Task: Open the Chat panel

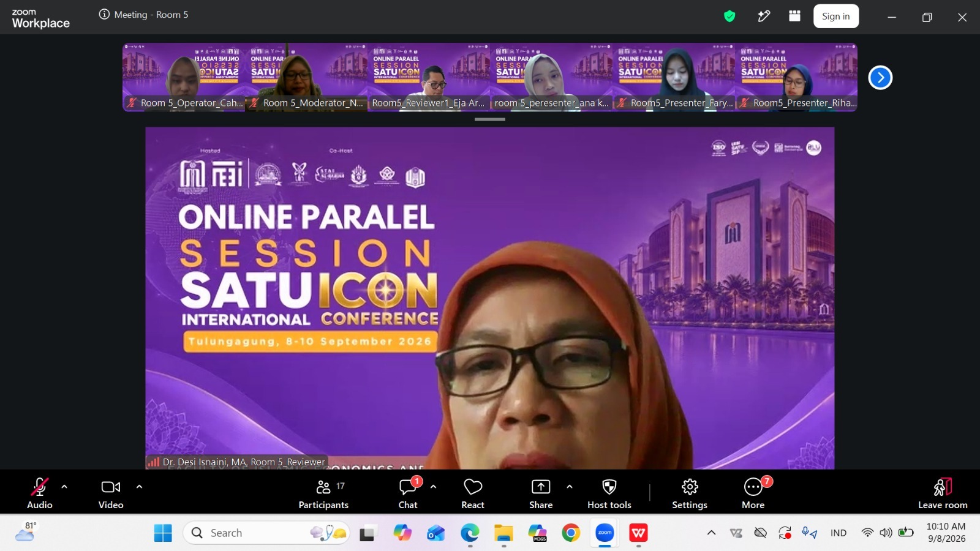Action: [408, 493]
